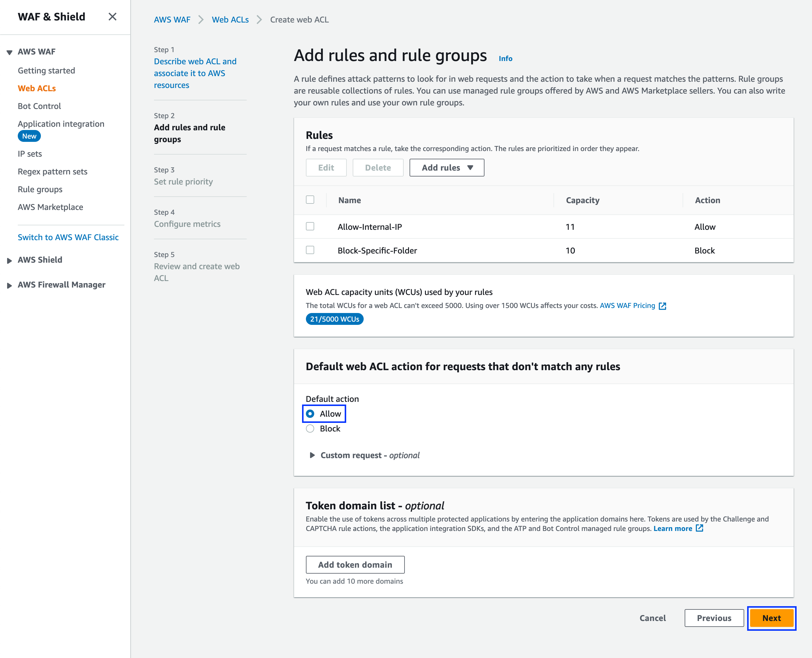Click capacity value 10
Screen dimensions: 812x658
pos(570,251)
